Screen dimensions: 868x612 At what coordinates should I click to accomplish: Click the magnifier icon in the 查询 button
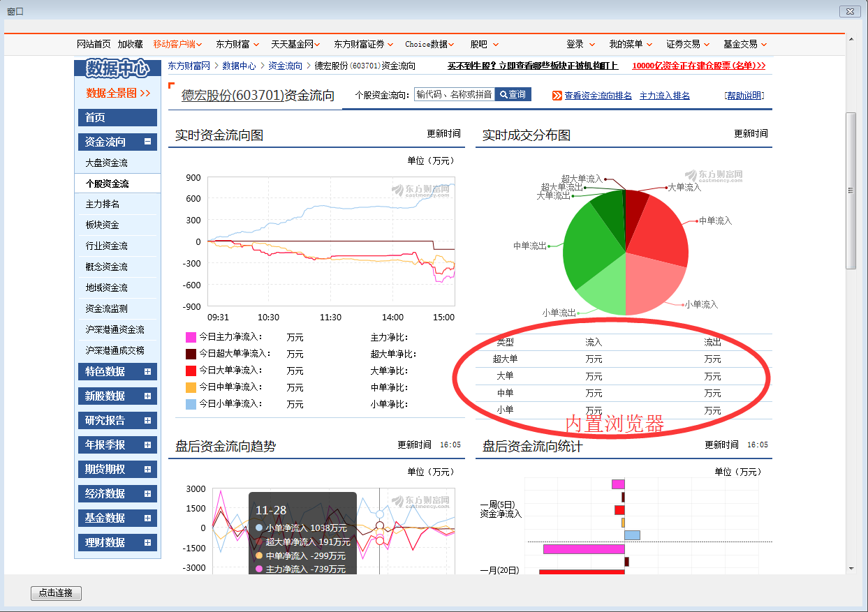pyautogui.click(x=503, y=94)
